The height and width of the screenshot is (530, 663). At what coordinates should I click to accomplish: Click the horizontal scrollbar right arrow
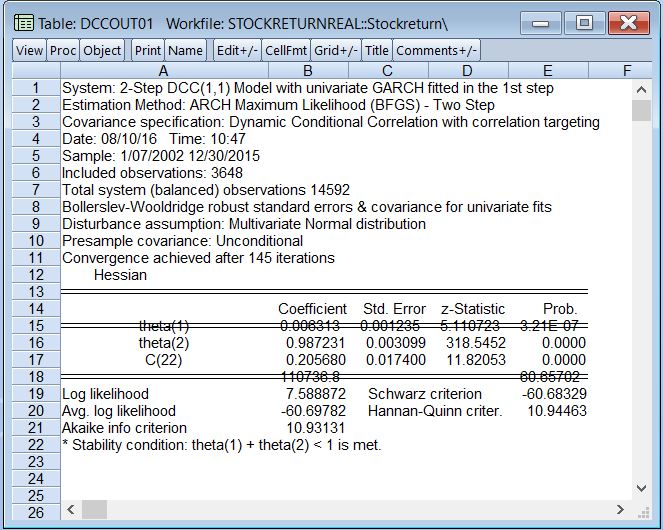point(620,510)
